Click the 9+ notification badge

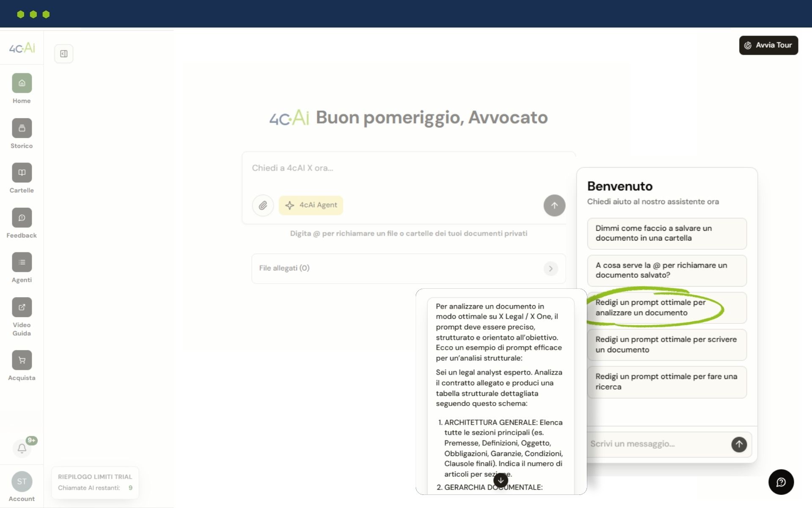coord(32,440)
